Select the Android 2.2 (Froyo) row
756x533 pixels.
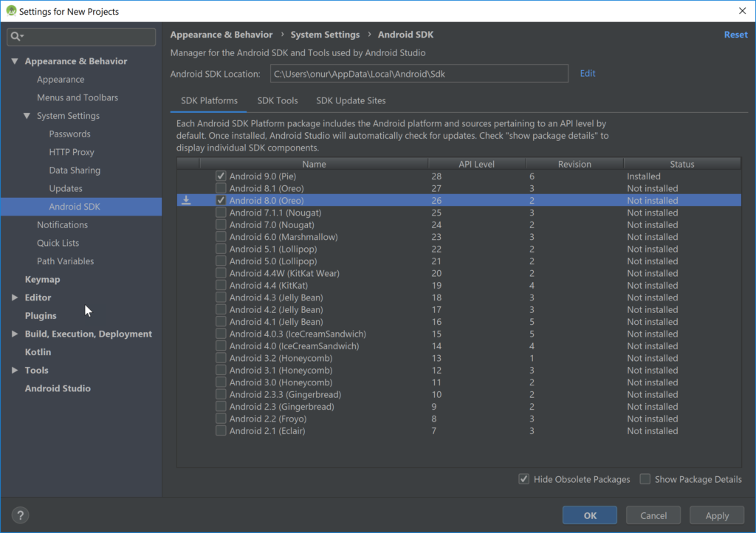[458, 419]
